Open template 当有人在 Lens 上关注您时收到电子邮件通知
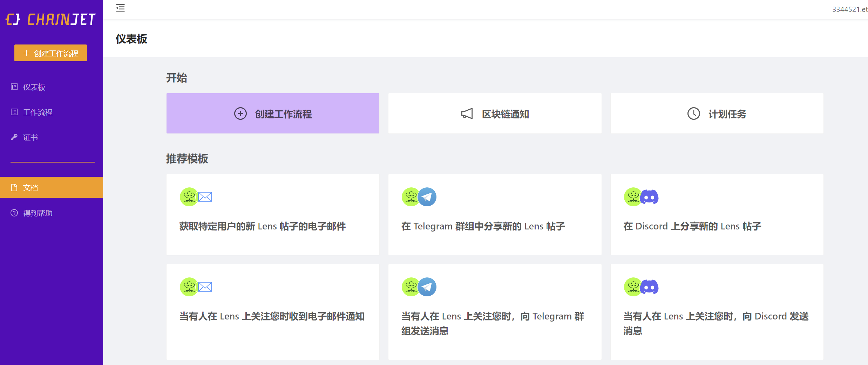 pyautogui.click(x=273, y=312)
